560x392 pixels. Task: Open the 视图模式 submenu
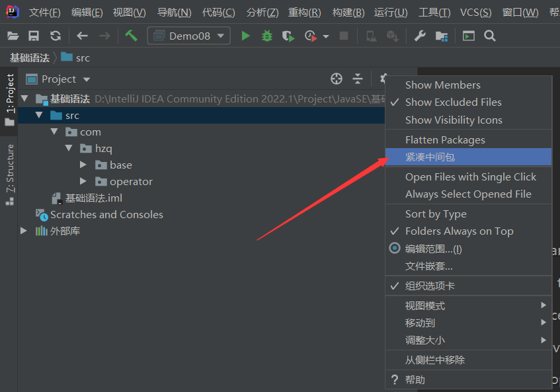click(468, 305)
